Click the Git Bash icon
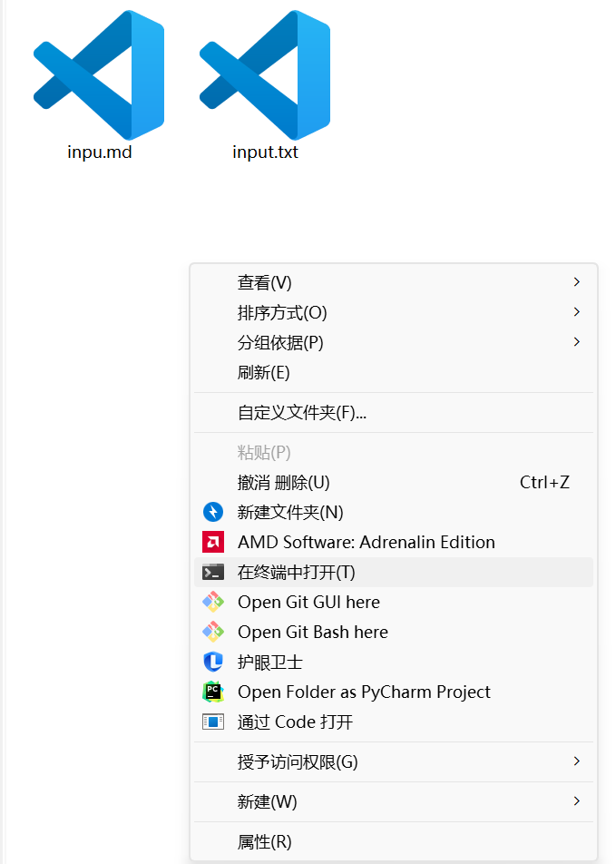616x864 pixels. click(x=214, y=632)
